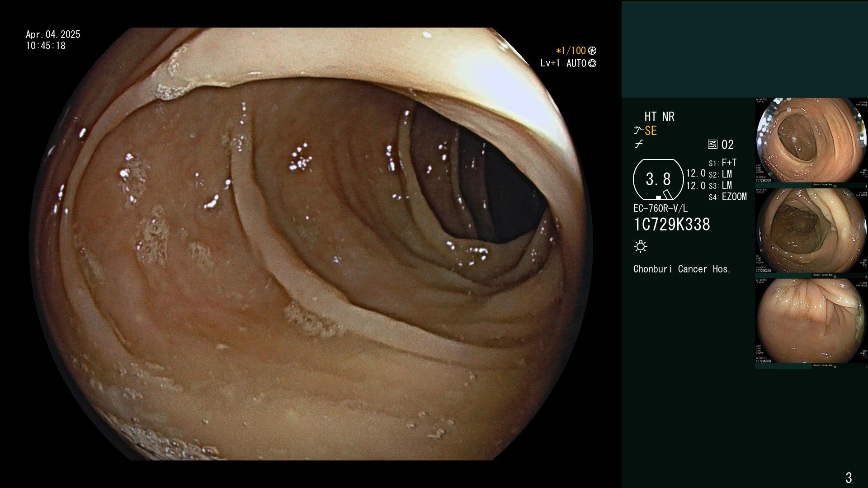The width and height of the screenshot is (868, 488).
Task: Click the image count 02 value
Action: [x=727, y=145]
